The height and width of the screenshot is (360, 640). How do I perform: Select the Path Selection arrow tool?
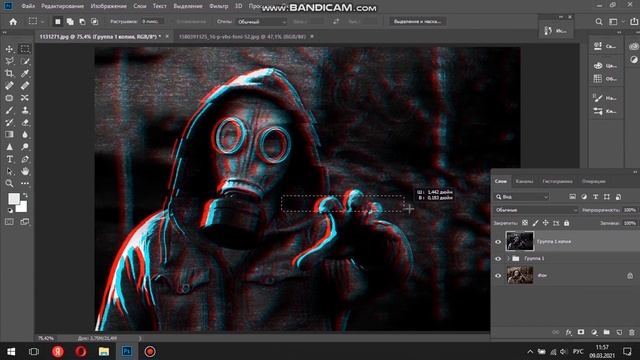click(9, 171)
